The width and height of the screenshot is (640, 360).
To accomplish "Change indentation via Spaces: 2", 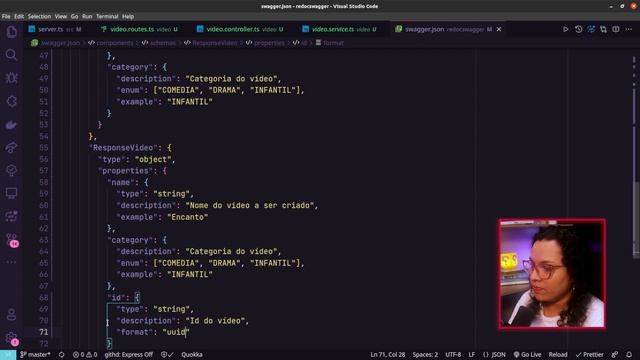I will pyautogui.click(x=425, y=355).
